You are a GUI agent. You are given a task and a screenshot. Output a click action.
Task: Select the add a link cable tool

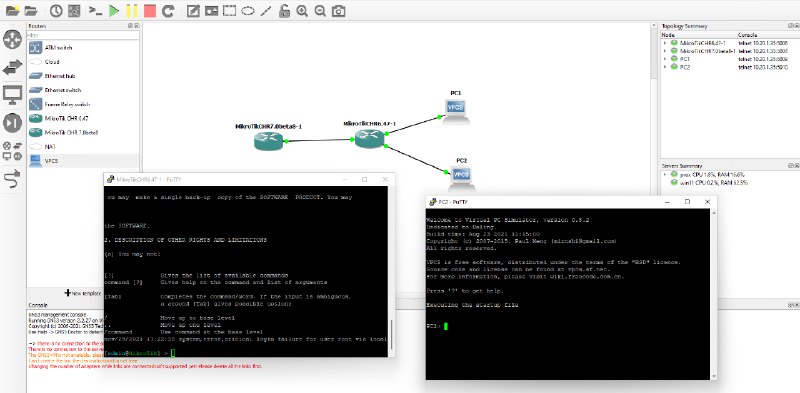tap(12, 179)
